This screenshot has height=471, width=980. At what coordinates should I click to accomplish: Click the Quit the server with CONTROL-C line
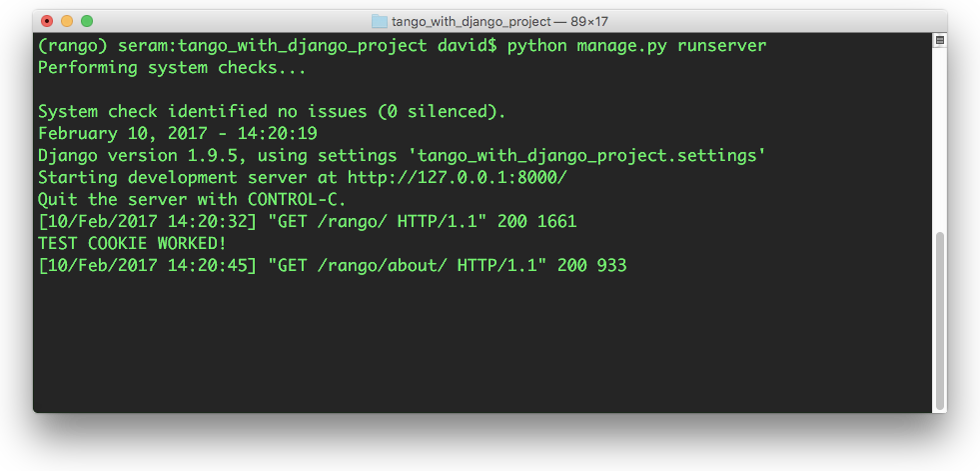tap(192, 200)
